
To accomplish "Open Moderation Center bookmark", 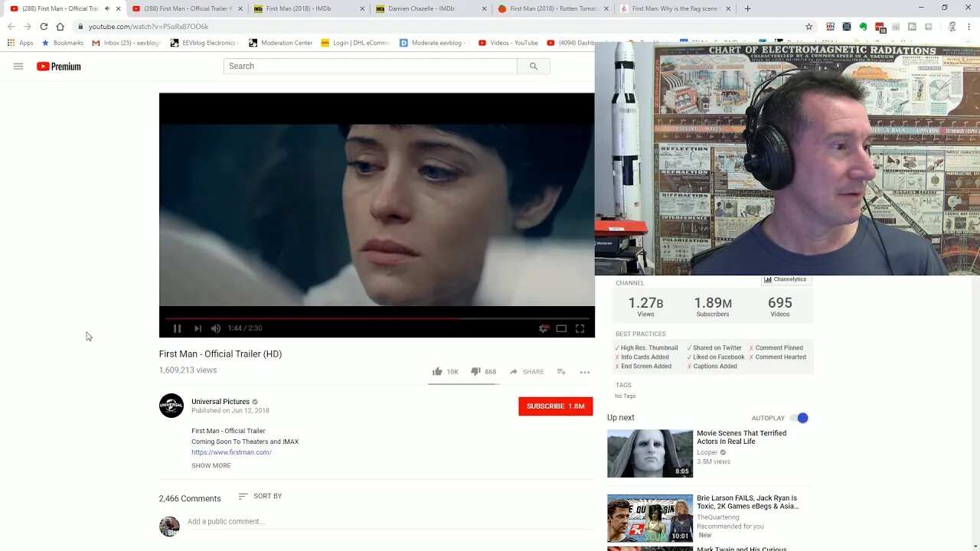I will [280, 43].
